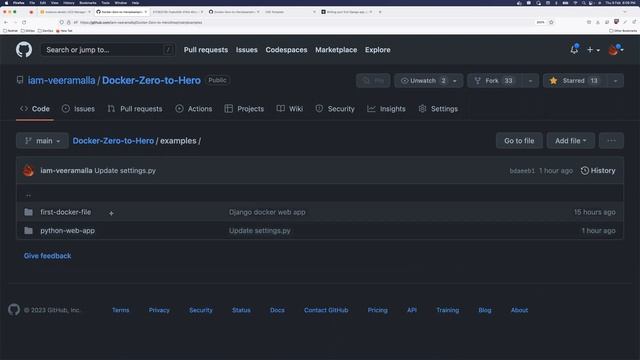The height and width of the screenshot is (360, 640).
Task: Open Issues in top navigation
Action: 247,50
